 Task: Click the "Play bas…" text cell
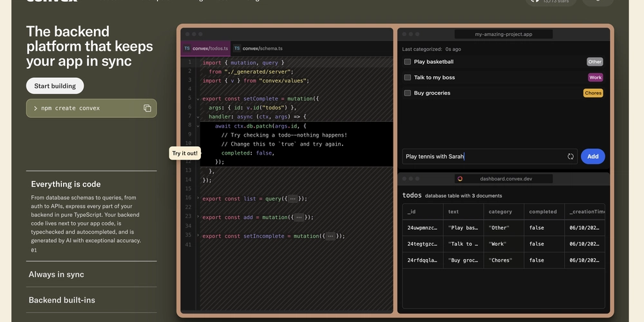coord(463,228)
